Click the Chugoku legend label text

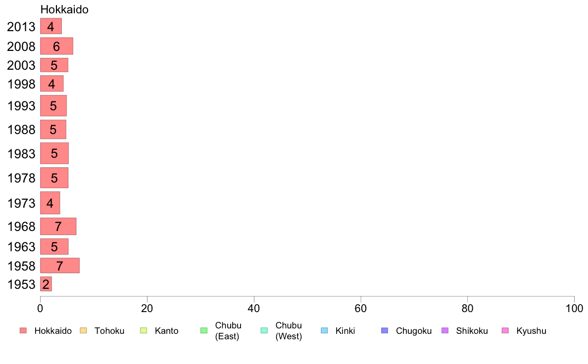(414, 331)
